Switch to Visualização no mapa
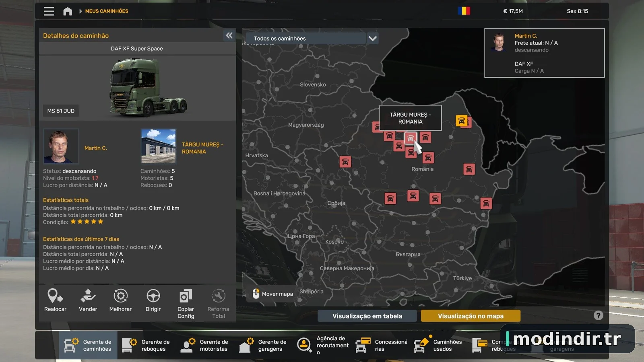 [x=471, y=316]
